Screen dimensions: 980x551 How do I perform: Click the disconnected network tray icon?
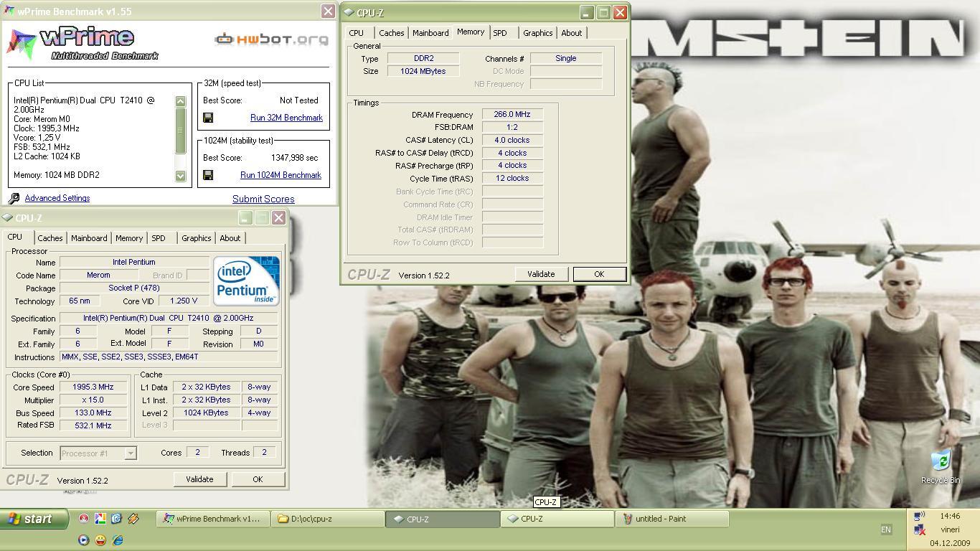[x=920, y=530]
